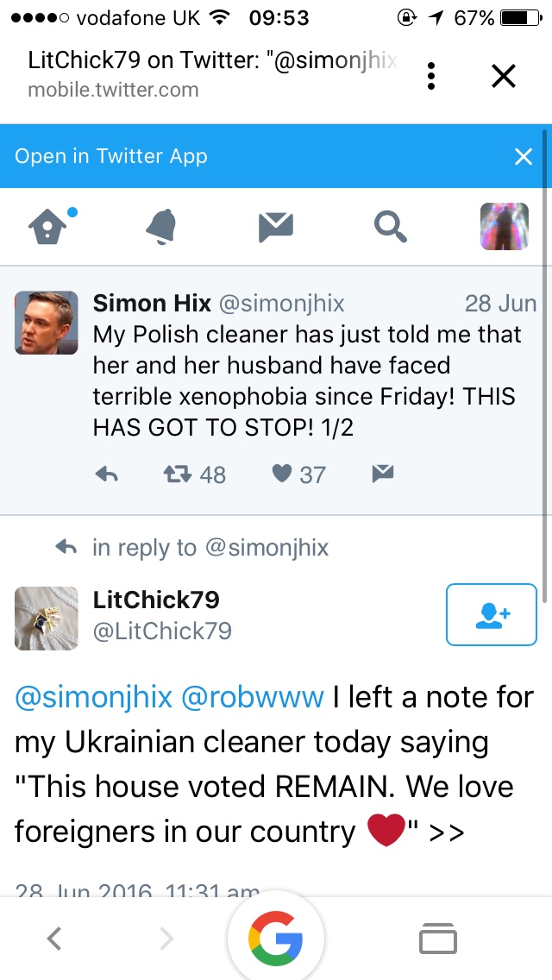
Task: Open the @simonjhix mention in reply
Action: click(x=94, y=697)
